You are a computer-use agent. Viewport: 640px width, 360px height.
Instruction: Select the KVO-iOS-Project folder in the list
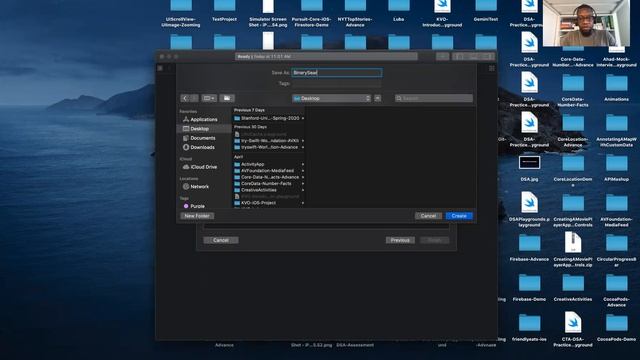point(269,203)
